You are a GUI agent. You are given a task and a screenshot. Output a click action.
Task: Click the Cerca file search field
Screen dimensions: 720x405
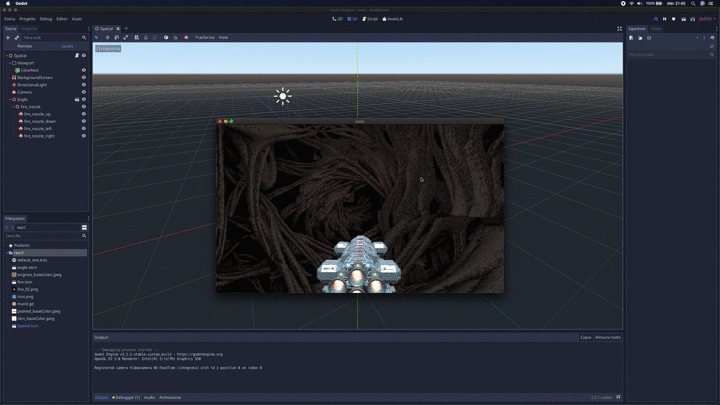43,236
